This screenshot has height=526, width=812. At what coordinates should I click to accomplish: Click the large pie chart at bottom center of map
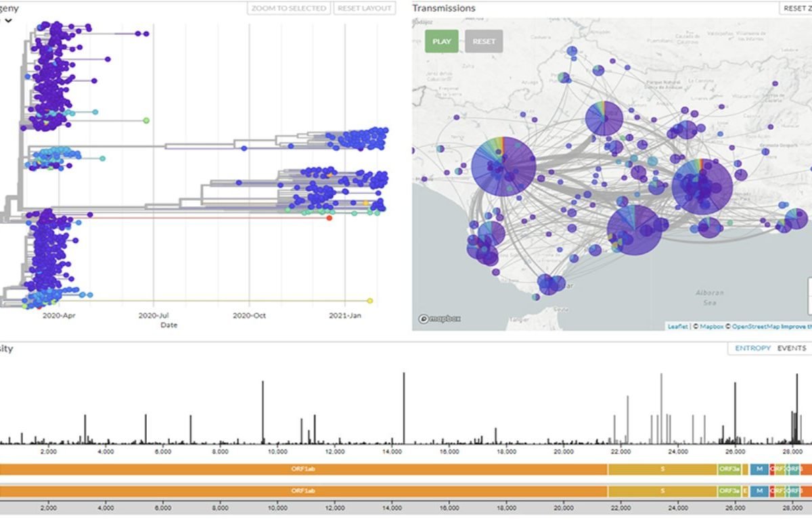[634, 231]
